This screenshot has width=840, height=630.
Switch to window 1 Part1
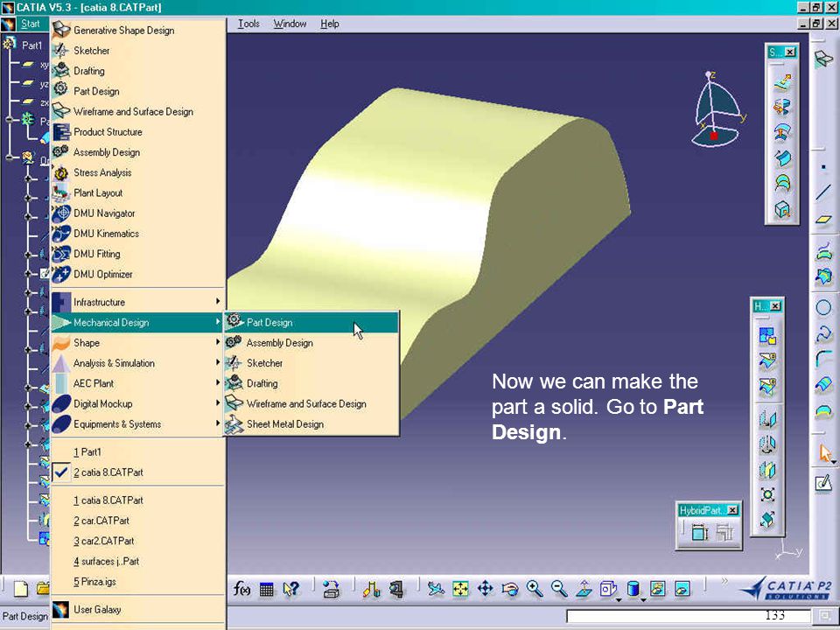tap(137, 452)
